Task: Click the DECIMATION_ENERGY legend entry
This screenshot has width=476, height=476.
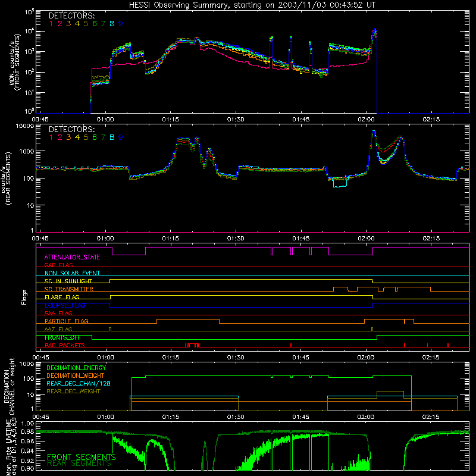Action: tap(77, 368)
